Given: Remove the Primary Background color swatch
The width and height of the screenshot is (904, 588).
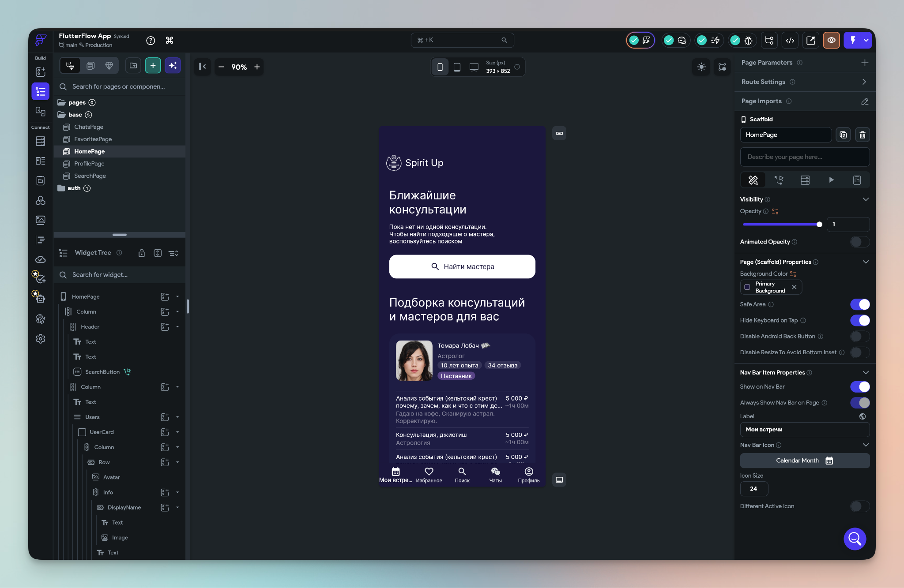Looking at the screenshot, I should (x=795, y=287).
